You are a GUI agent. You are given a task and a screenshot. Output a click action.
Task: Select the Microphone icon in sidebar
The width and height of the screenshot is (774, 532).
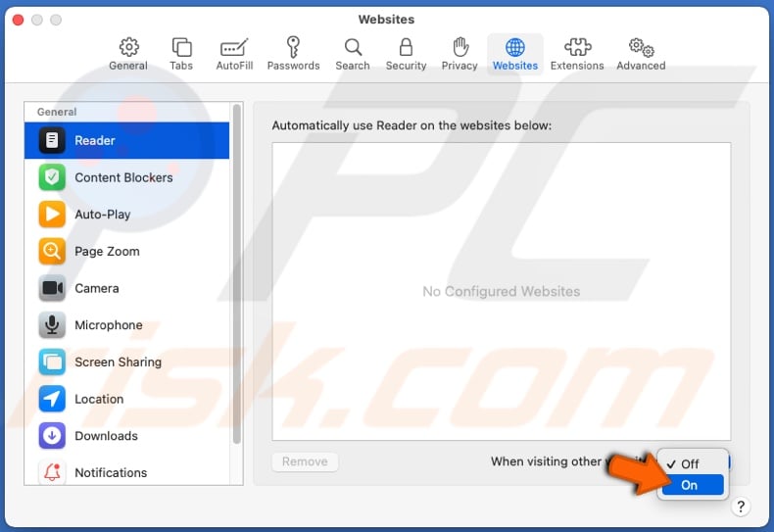pyautogui.click(x=52, y=325)
